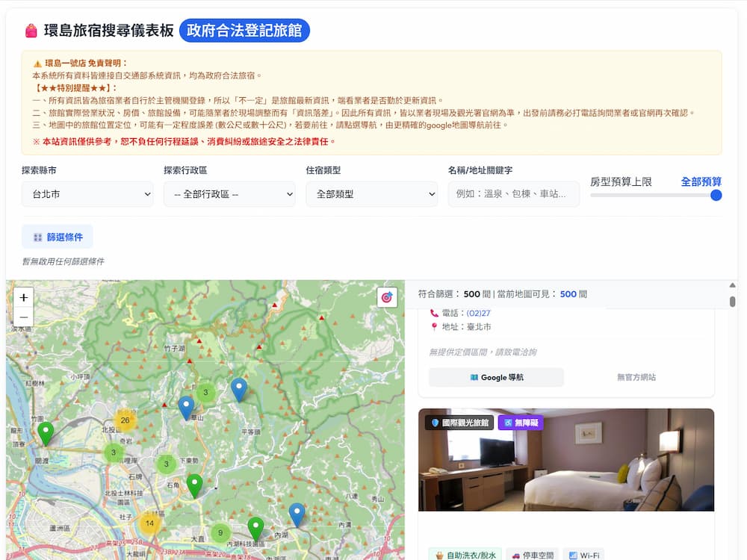
Task: Click the 國際觀光旅館 badge on photo
Action: tap(459, 423)
